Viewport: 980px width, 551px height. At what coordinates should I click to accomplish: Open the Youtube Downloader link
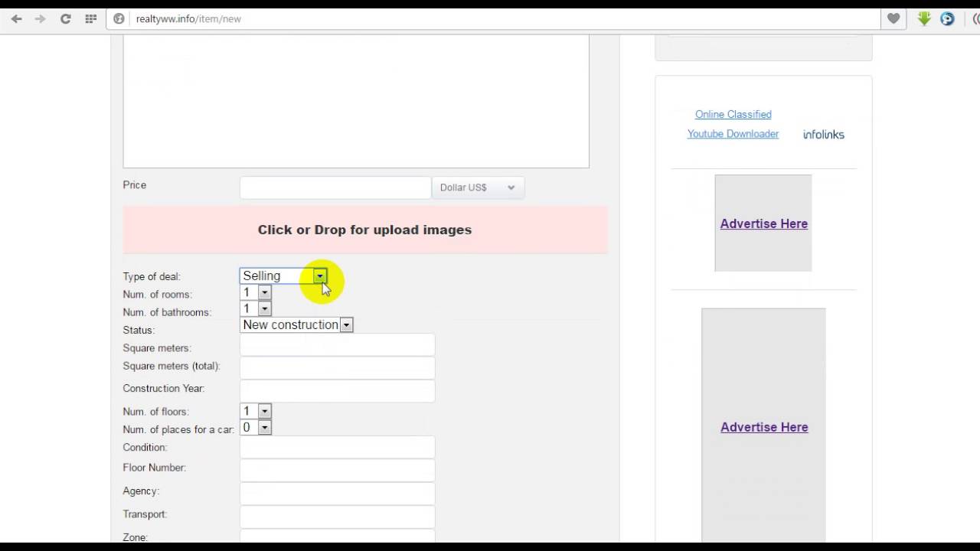733,134
